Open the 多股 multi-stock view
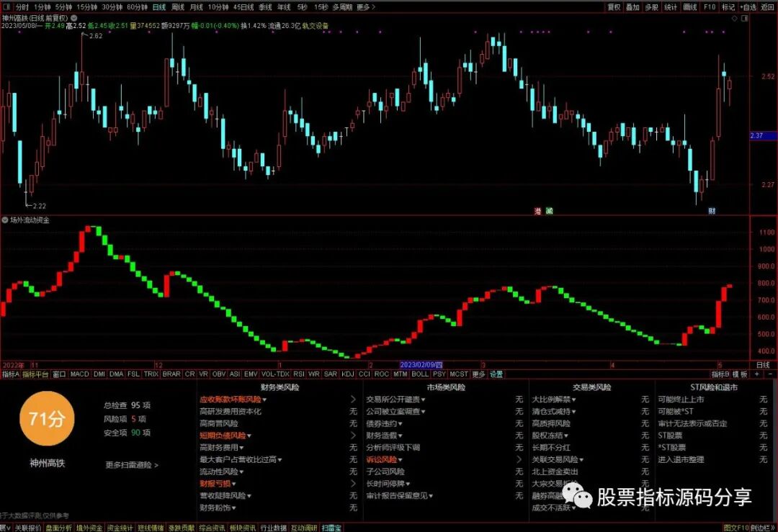778x532 pixels. pyautogui.click(x=651, y=7)
